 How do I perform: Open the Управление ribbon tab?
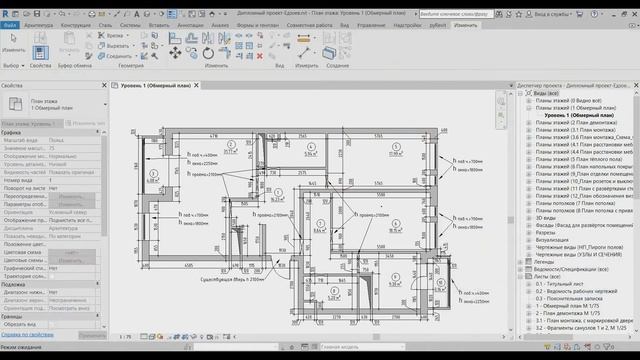coord(371,25)
